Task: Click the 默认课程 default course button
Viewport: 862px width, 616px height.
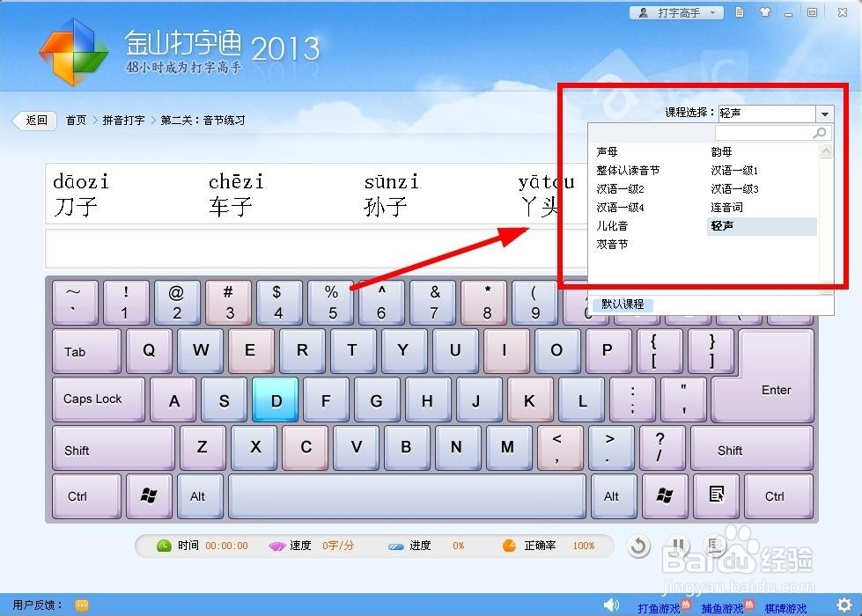Action: pos(622,304)
